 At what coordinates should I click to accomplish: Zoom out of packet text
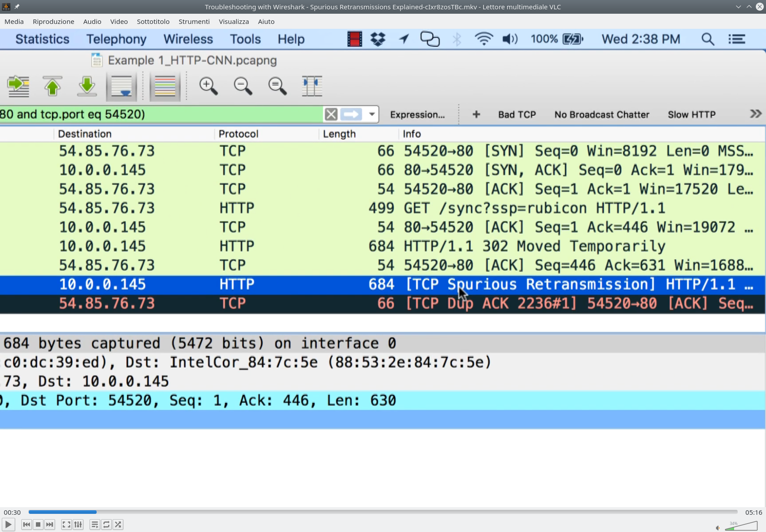point(243,86)
